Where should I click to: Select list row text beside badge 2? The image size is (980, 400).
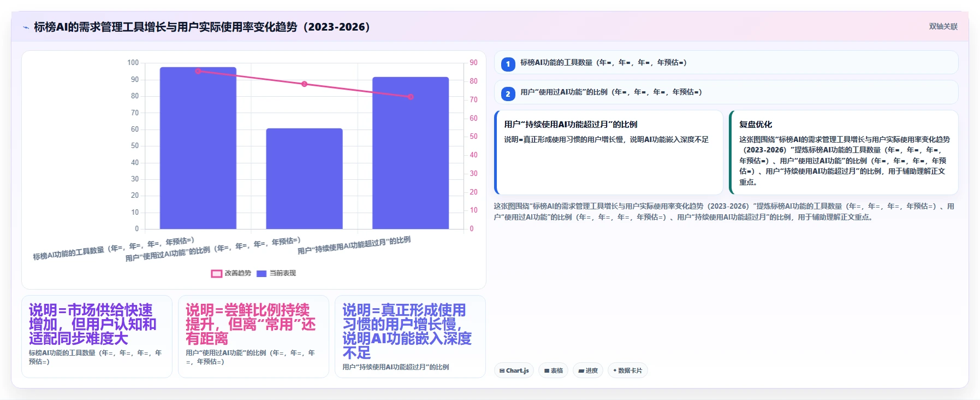coord(611,92)
